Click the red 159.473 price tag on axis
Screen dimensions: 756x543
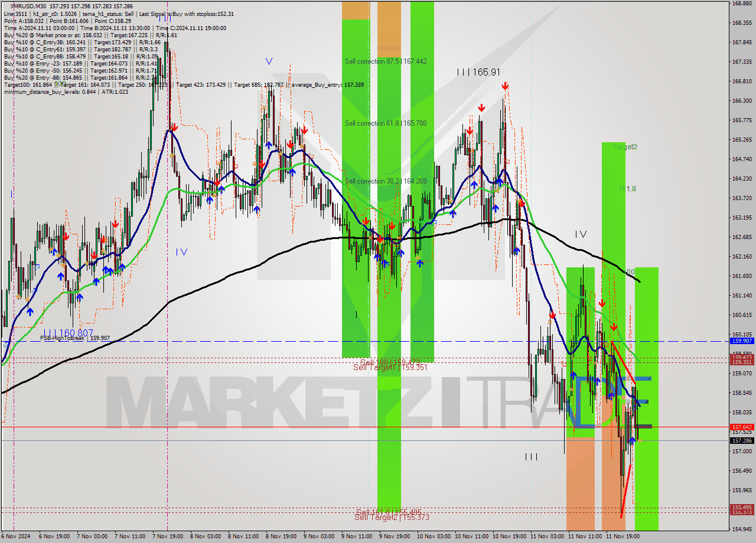point(742,357)
